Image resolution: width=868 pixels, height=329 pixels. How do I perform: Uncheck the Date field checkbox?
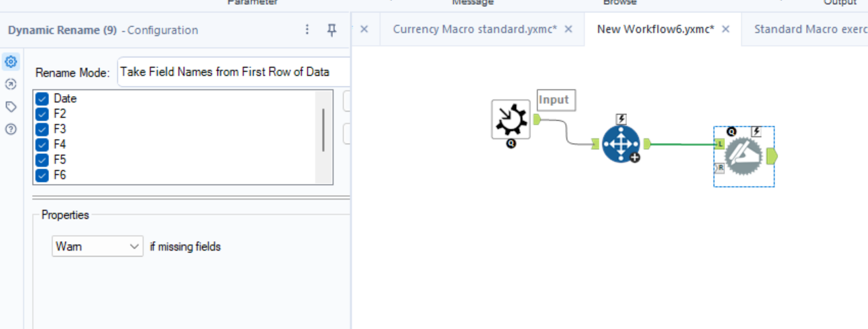[x=42, y=98]
